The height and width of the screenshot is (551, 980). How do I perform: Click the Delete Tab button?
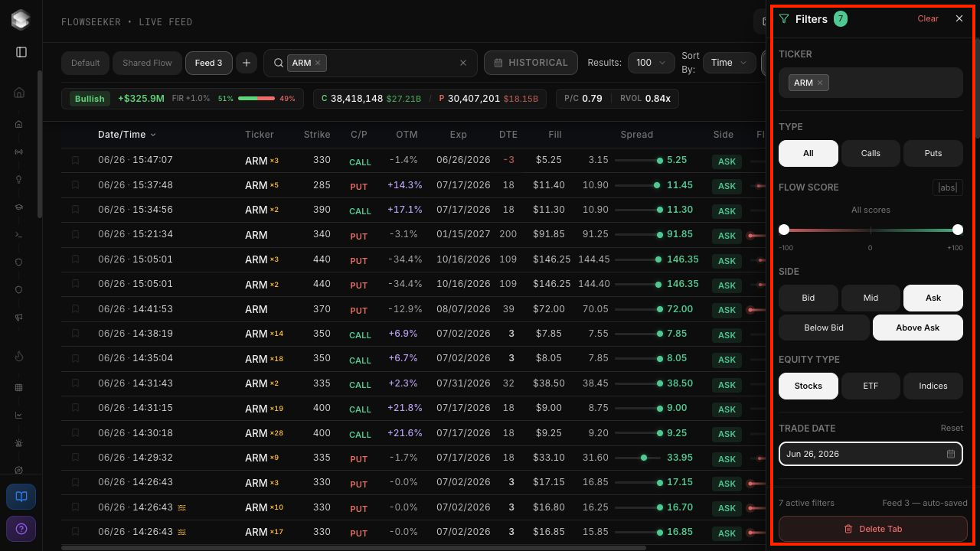pos(873,529)
